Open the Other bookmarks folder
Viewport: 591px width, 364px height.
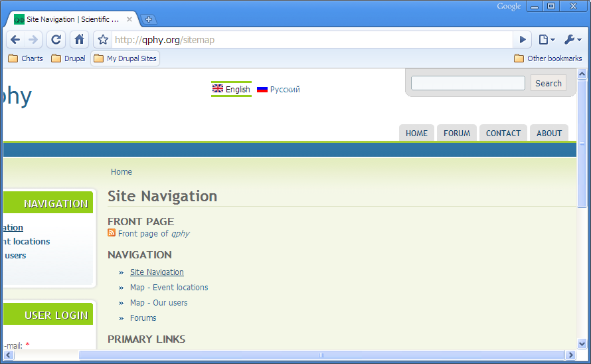point(549,58)
